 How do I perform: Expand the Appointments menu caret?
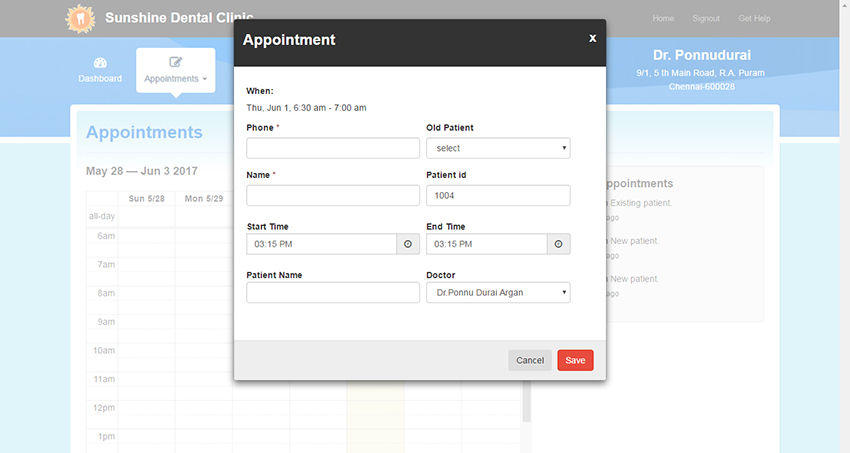[x=205, y=79]
